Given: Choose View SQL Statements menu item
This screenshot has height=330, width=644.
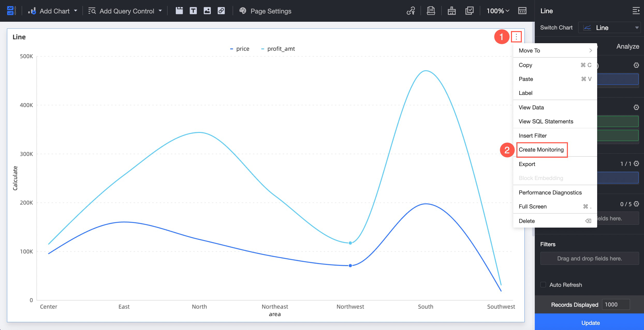Looking at the screenshot, I should click(x=546, y=121).
